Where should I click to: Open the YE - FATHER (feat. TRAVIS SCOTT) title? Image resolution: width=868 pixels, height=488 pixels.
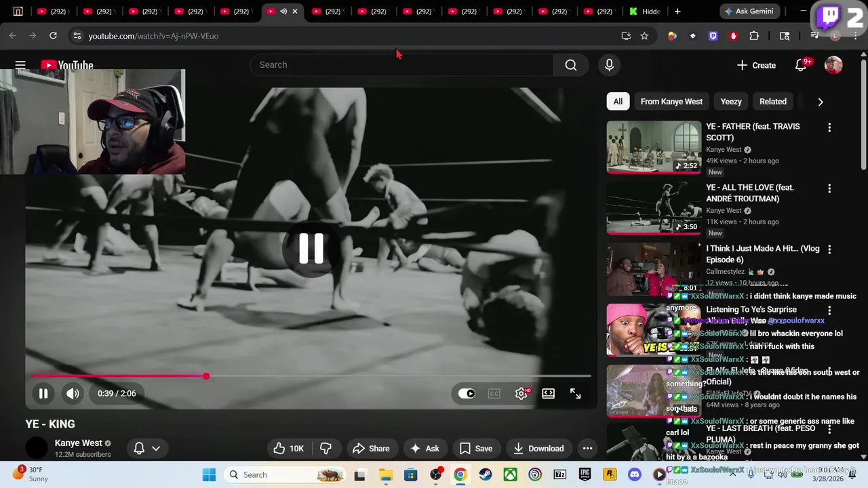tap(753, 132)
